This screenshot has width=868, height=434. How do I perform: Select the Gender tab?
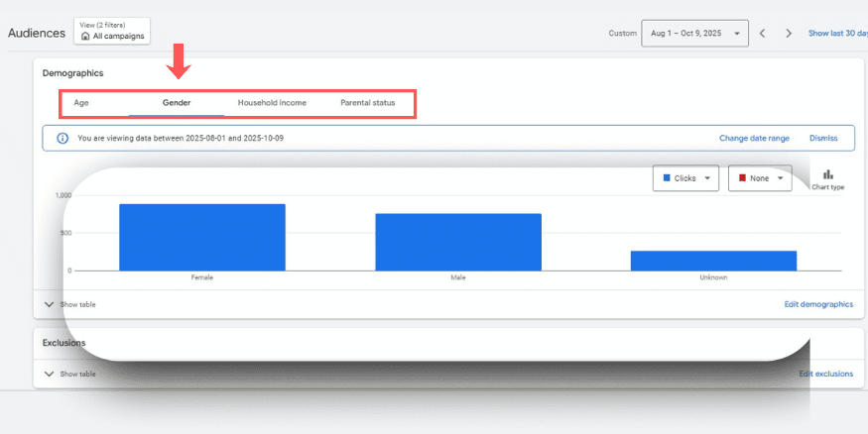pyautogui.click(x=177, y=103)
